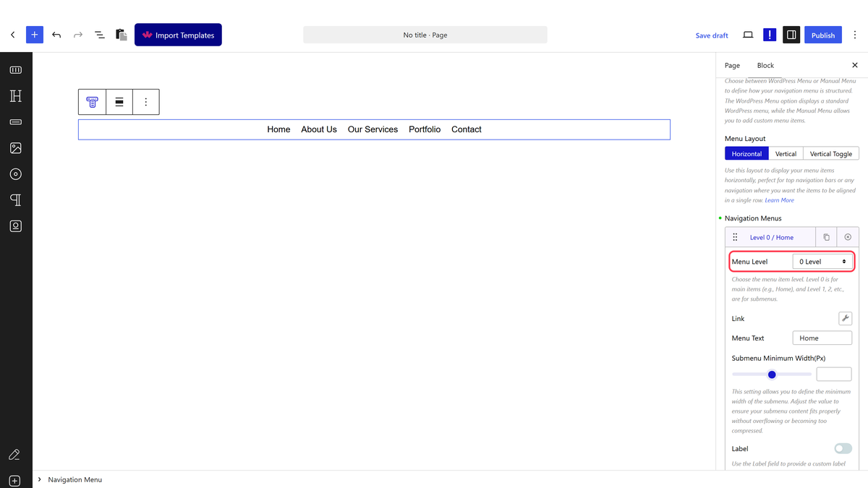Open the Learn More link
The height and width of the screenshot is (488, 868).
[779, 200]
